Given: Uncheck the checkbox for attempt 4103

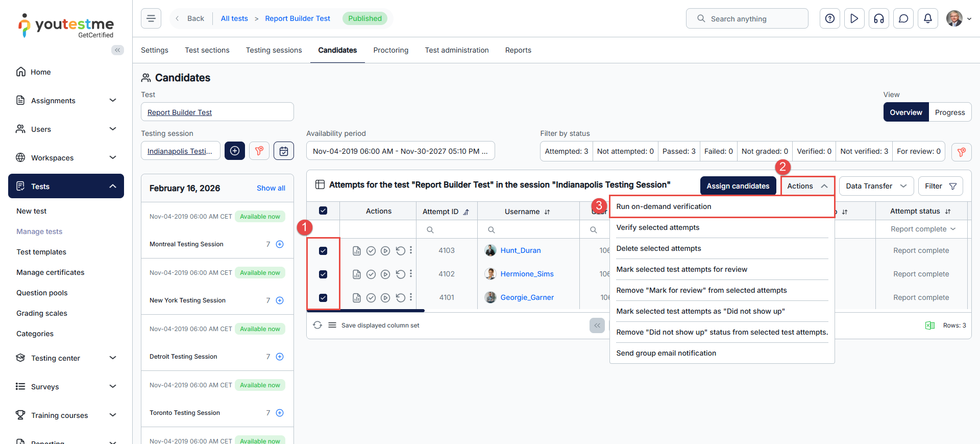Looking at the screenshot, I should (323, 251).
